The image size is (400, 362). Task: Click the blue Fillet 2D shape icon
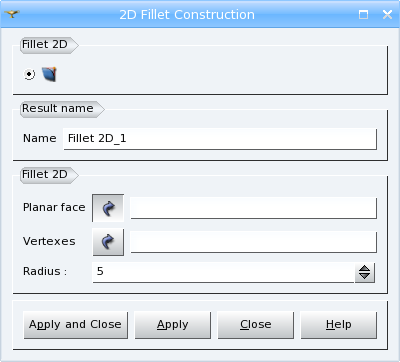pos(49,74)
